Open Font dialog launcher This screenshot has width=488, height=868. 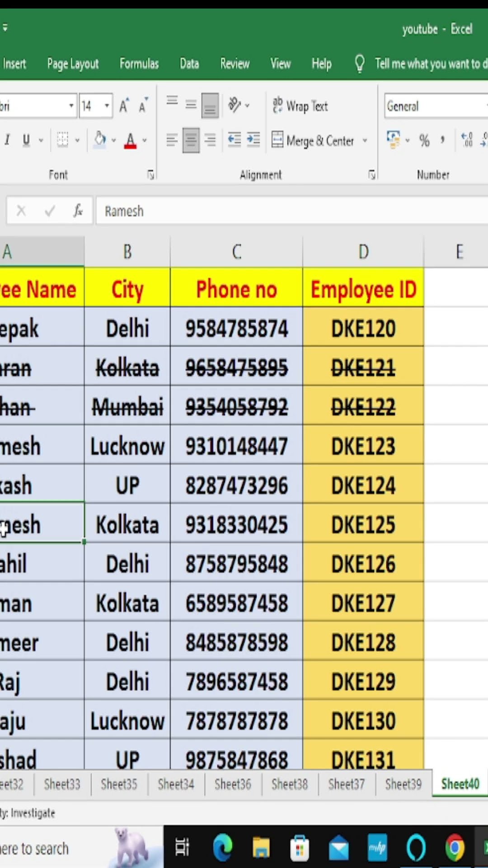(x=150, y=175)
